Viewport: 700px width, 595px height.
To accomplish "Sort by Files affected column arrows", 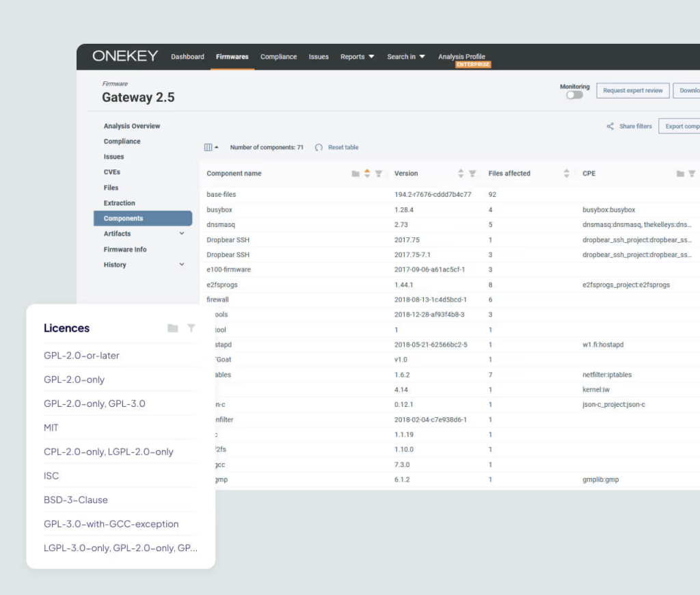I will 566,174.
